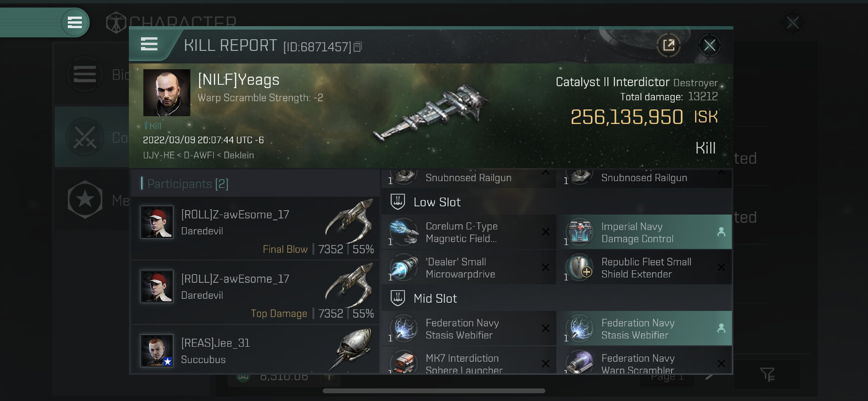The width and height of the screenshot is (868, 401).
Task: Open the main menu green button
Action: click(x=75, y=22)
